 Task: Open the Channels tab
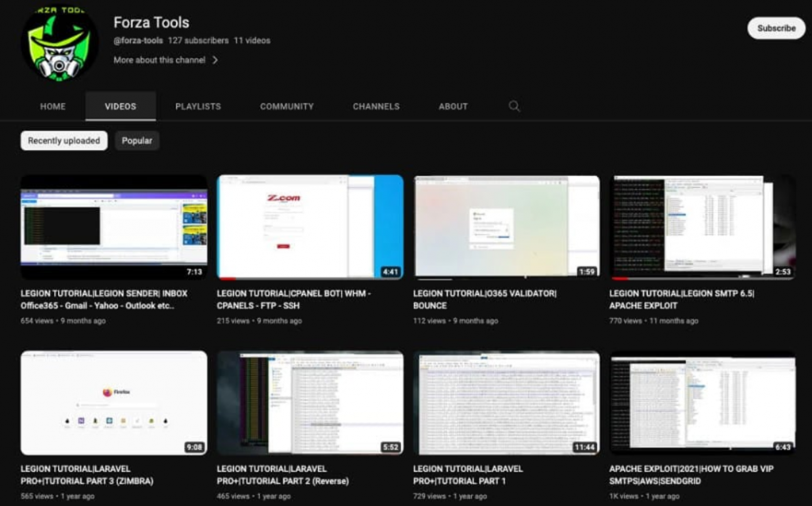376,106
